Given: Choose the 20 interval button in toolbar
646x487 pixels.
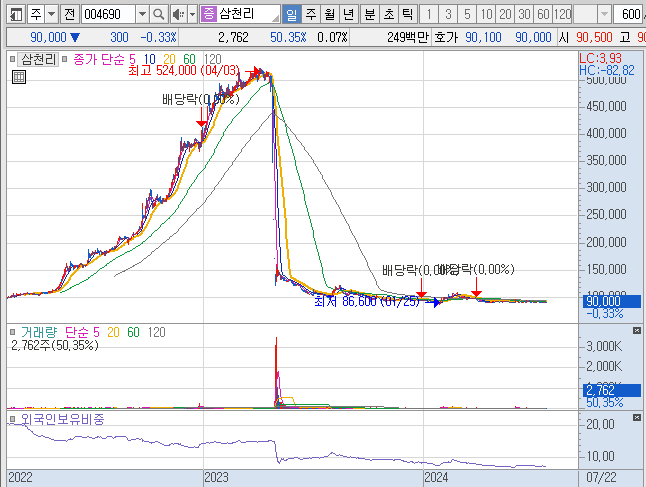Looking at the screenshot, I should point(505,14).
